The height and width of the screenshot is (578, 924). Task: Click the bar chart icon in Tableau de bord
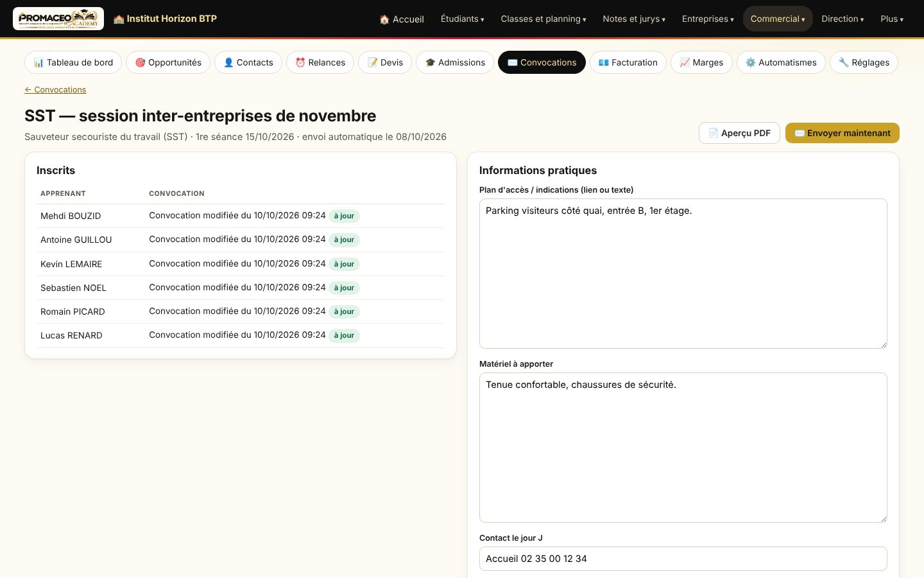(38, 62)
